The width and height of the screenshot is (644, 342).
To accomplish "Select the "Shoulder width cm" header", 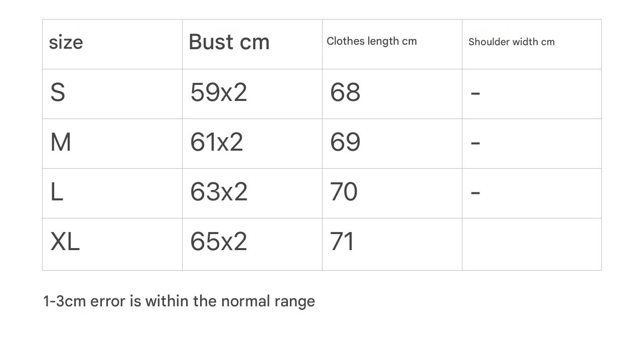I will tap(512, 42).
